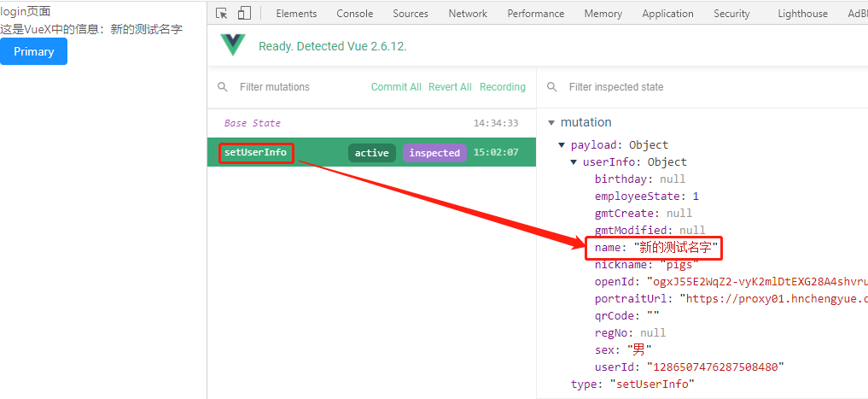Click the Filter mutations search icon
Viewport: 868px width, 399px height.
[223, 87]
